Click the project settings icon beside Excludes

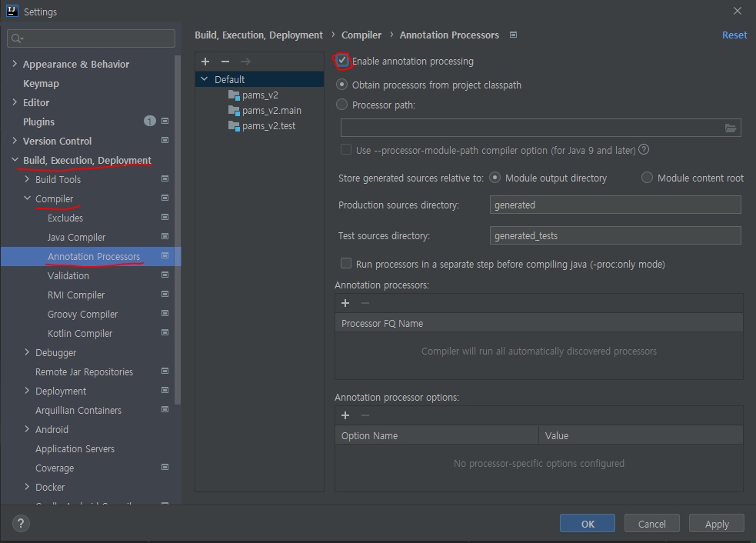165,218
